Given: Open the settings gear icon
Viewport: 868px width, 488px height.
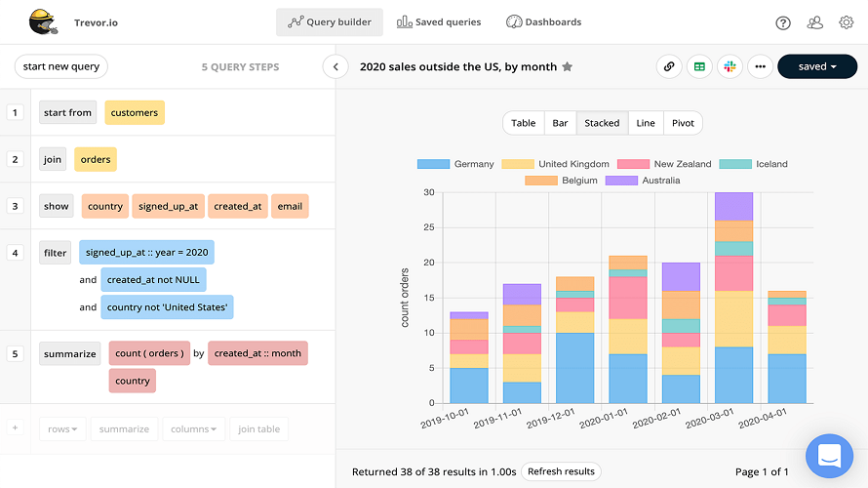Looking at the screenshot, I should click(x=846, y=22).
